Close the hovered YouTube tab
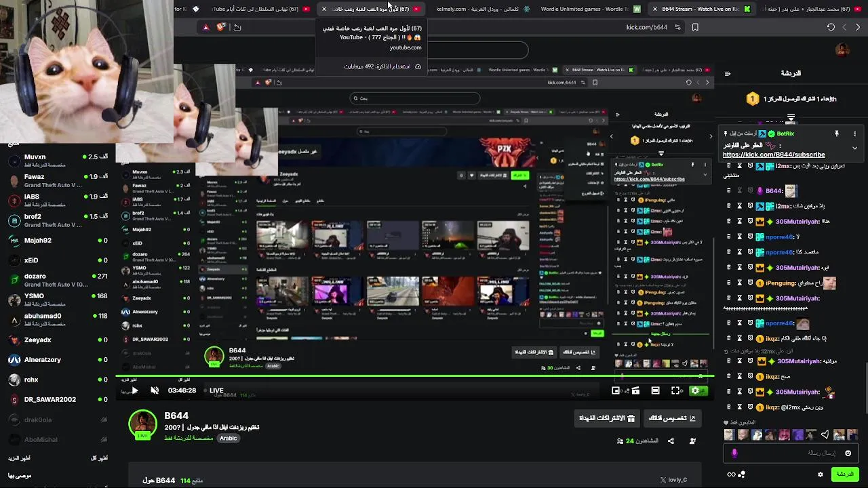The height and width of the screenshot is (488, 868). 324,9
